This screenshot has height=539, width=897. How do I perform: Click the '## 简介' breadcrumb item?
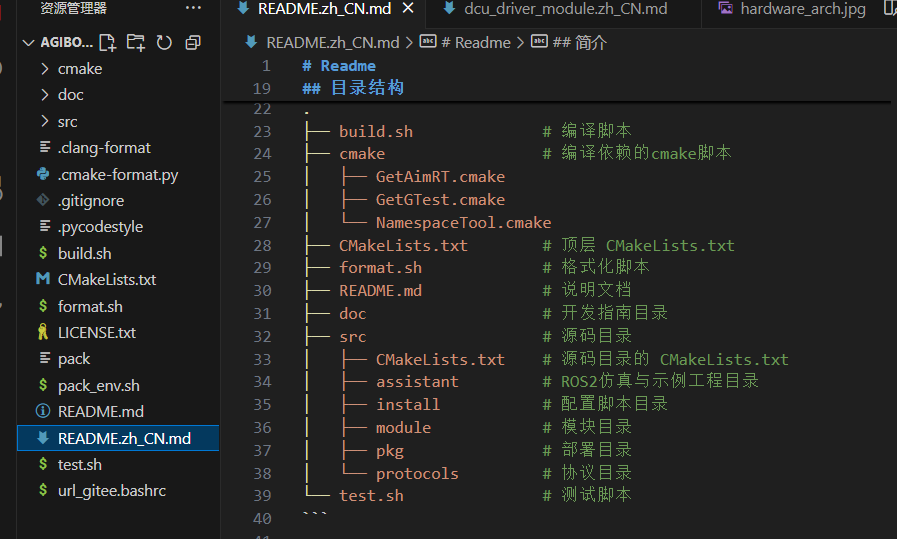coord(578,43)
